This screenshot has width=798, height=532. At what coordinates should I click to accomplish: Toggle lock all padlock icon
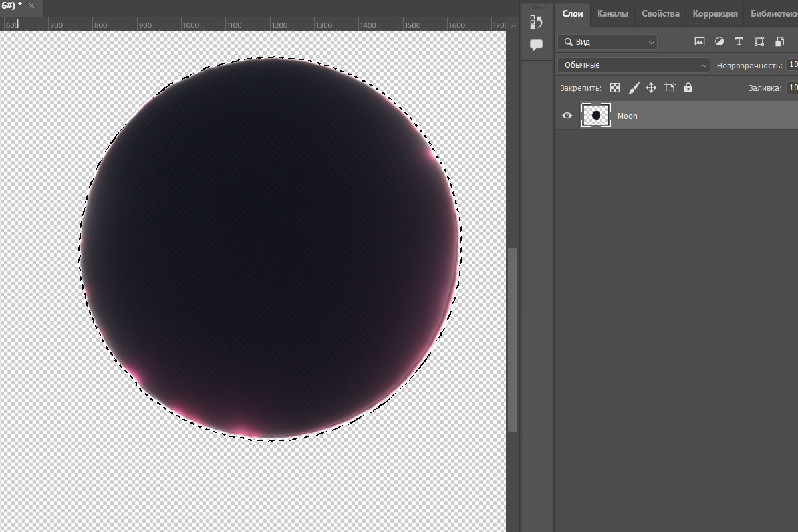coord(688,88)
